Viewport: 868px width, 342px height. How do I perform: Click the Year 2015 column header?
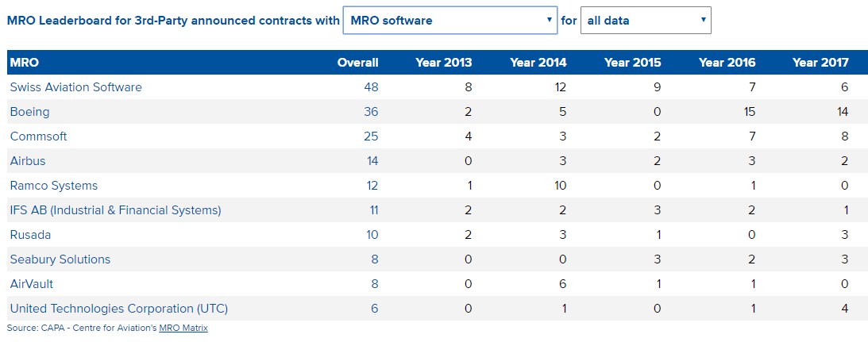(x=633, y=63)
